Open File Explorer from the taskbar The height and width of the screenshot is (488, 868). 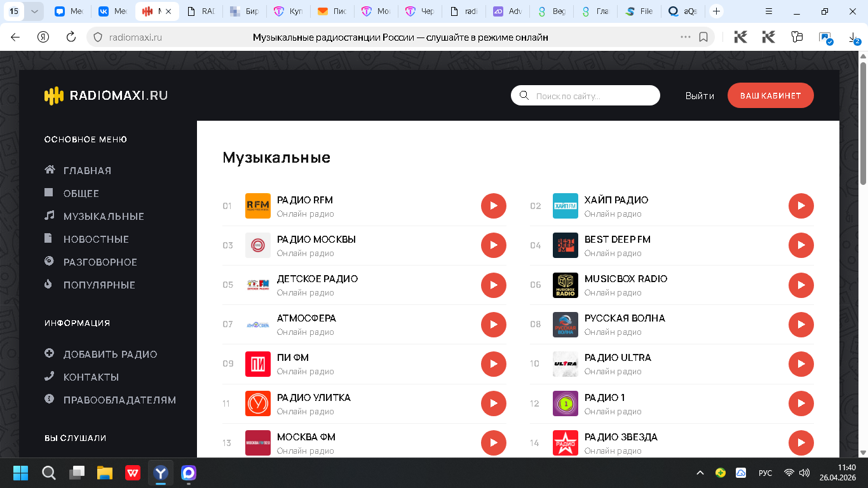click(104, 473)
